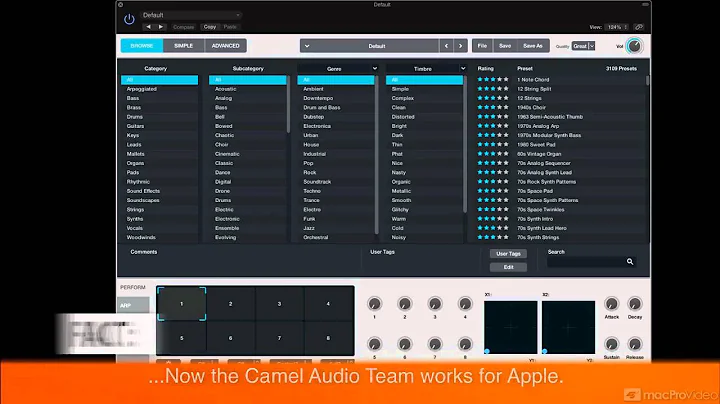Select perform pad 5
This screenshot has width=720, height=404.
[x=181, y=338]
